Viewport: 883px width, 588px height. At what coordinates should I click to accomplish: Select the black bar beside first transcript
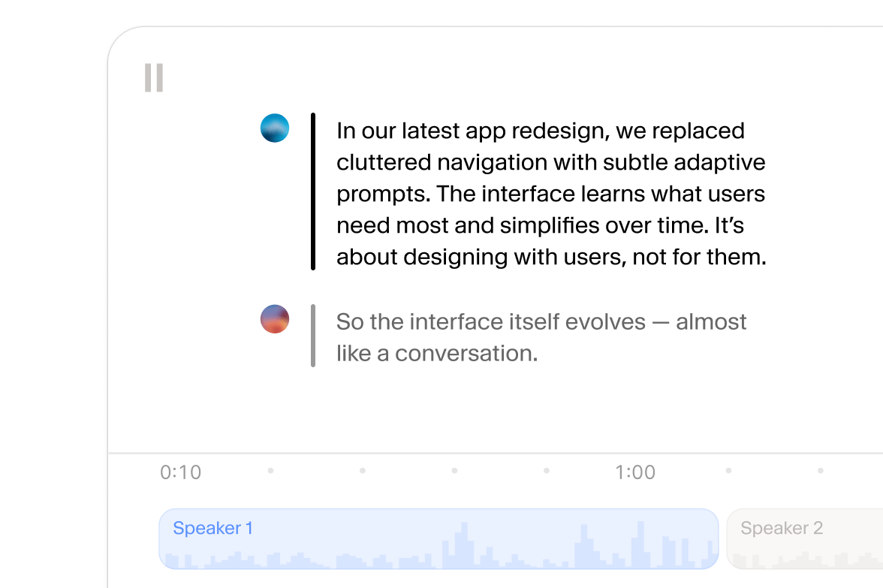coord(313,191)
